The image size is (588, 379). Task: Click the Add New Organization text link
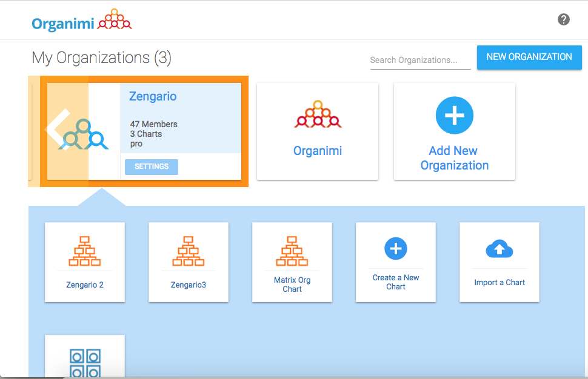[x=454, y=157]
